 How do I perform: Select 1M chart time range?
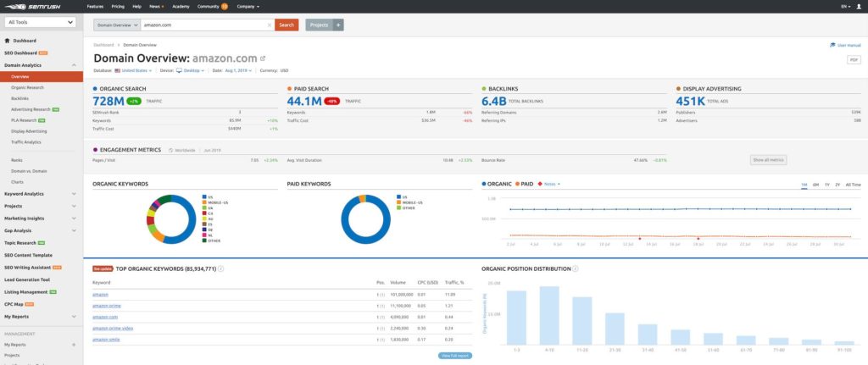coord(804,185)
